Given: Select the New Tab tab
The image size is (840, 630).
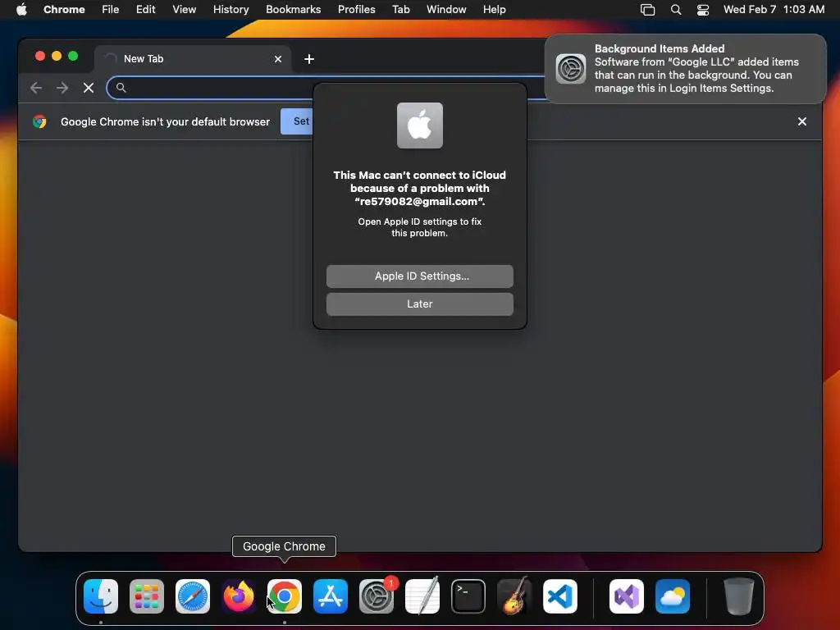Looking at the screenshot, I should pyautogui.click(x=193, y=59).
